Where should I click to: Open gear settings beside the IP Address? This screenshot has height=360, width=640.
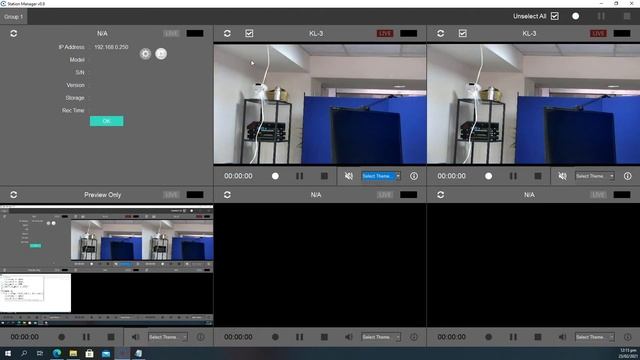coord(145,54)
